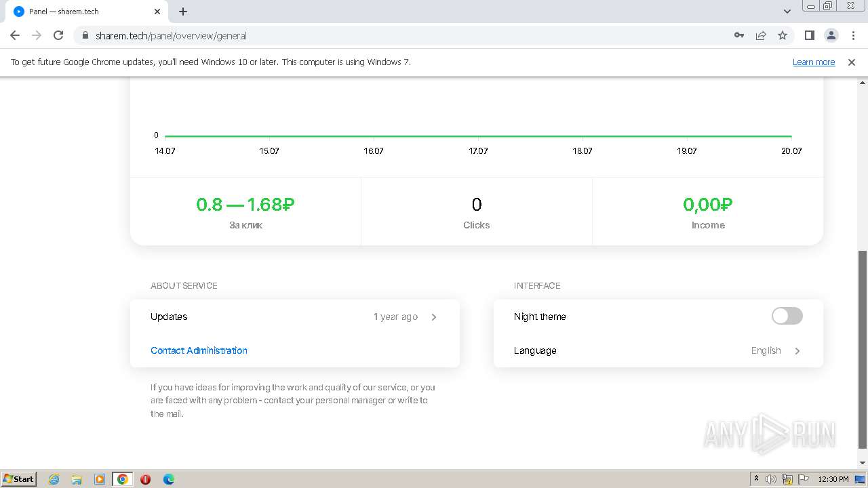Dismiss the Chrome update notification bar
The width and height of the screenshot is (868, 488).
pos(852,62)
